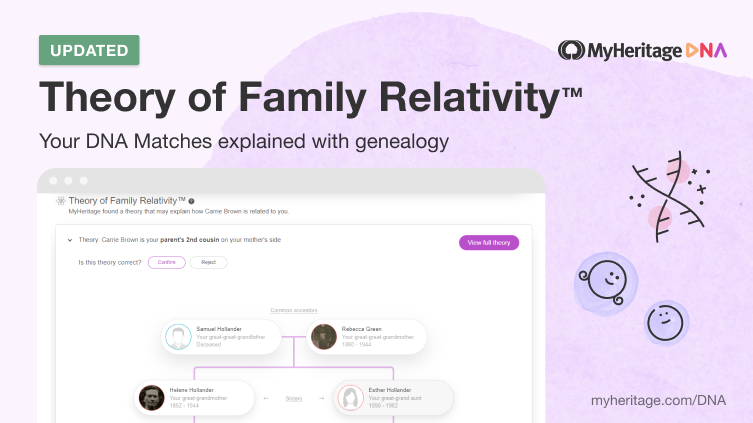Click the info icon beside Theory of Family Relativity
The height and width of the screenshot is (423, 753).
coord(192,201)
